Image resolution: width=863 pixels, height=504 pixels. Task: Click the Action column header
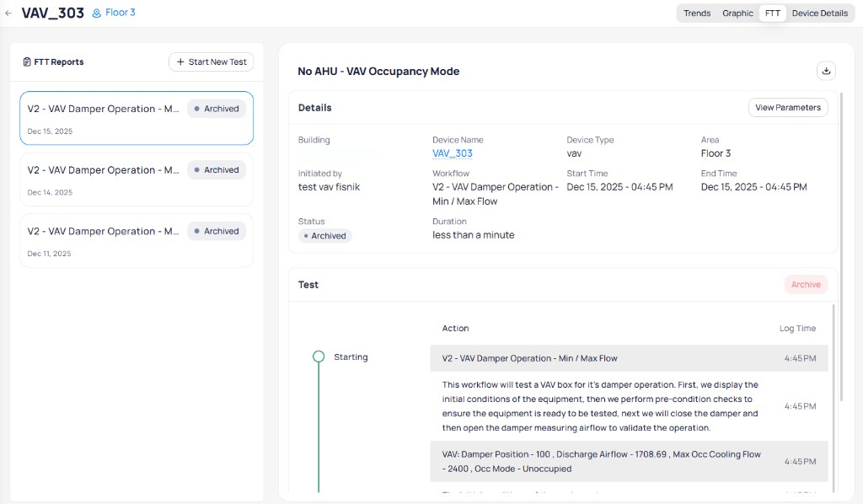455,329
